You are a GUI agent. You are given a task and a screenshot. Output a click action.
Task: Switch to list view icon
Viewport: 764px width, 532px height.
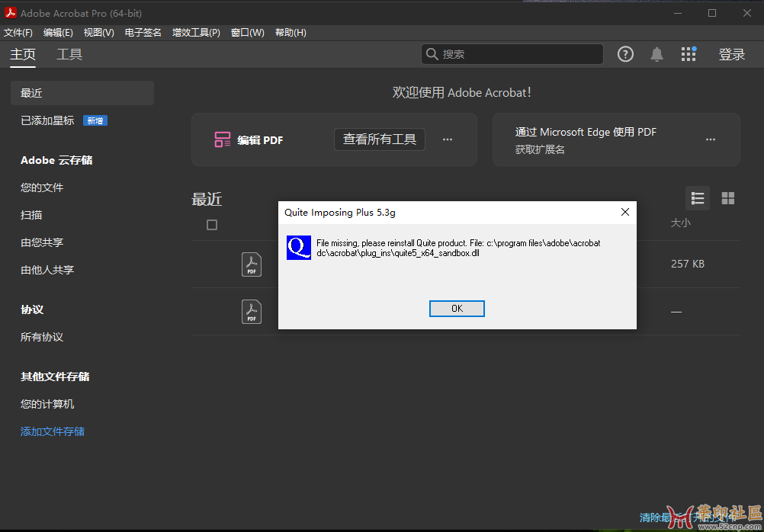pyautogui.click(x=697, y=198)
